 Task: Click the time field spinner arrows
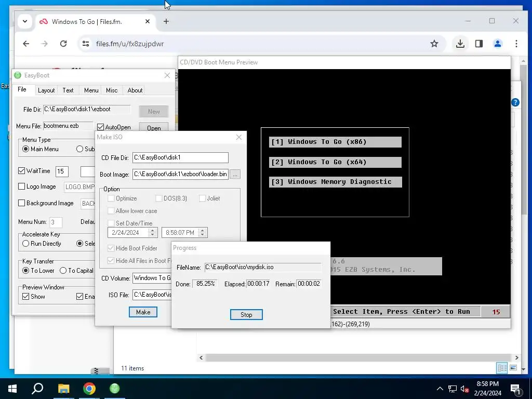pos(202,232)
